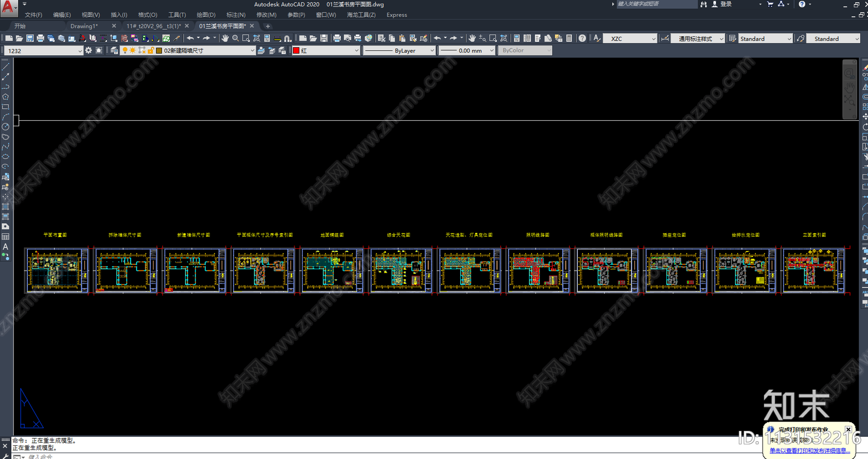The image size is (868, 459).
Task: Open the Standard table style dropdown
Action: coord(765,39)
